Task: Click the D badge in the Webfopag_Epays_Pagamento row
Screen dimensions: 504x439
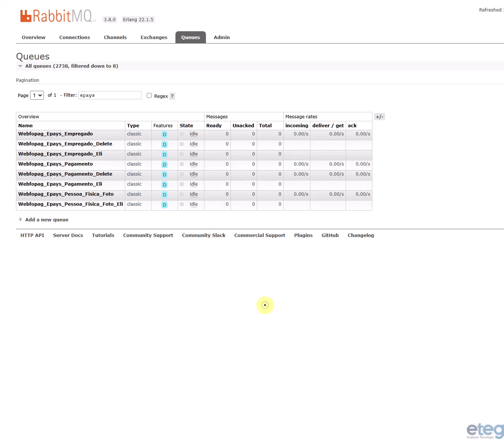Action: point(164,165)
